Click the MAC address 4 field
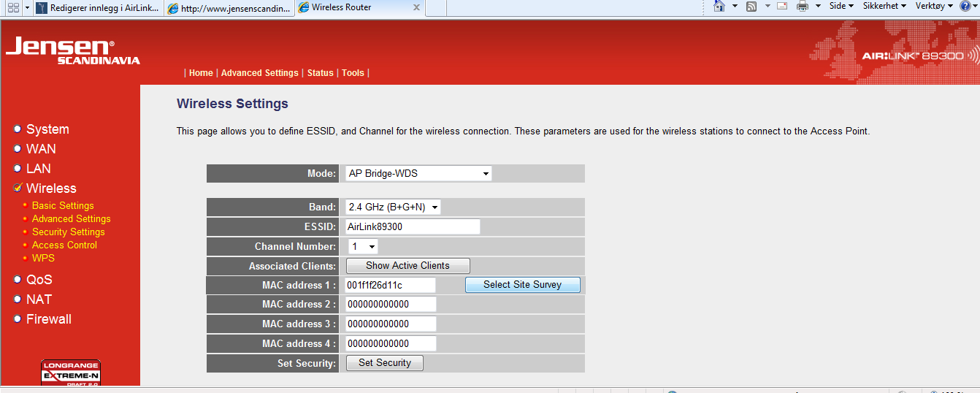 (390, 344)
